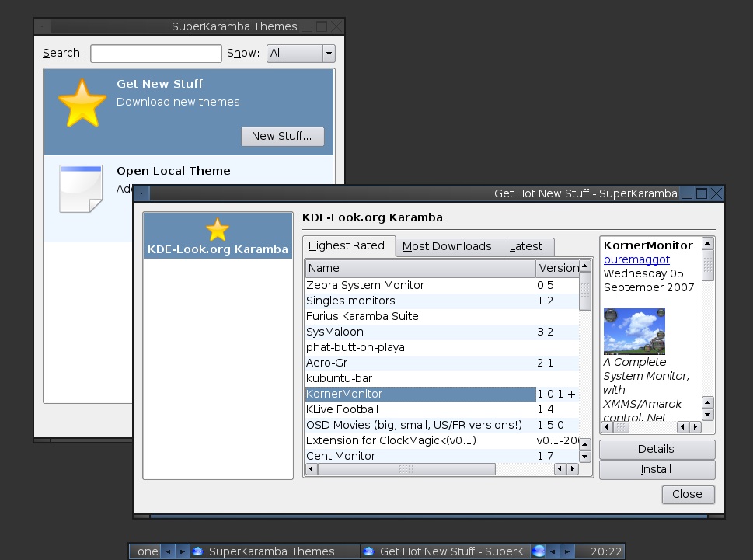Click SuperKaramba Themes taskbar entry
Image resolution: width=753 pixels, height=560 pixels.
click(x=274, y=551)
